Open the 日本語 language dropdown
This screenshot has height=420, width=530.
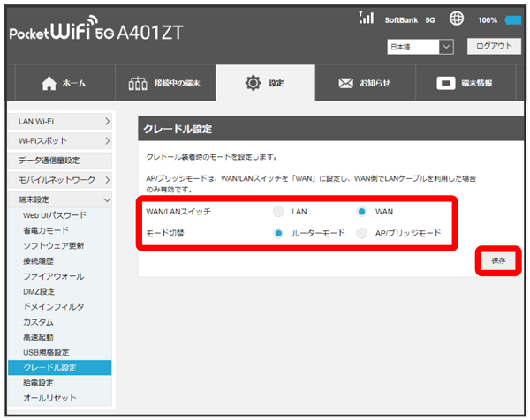pyautogui.click(x=420, y=45)
